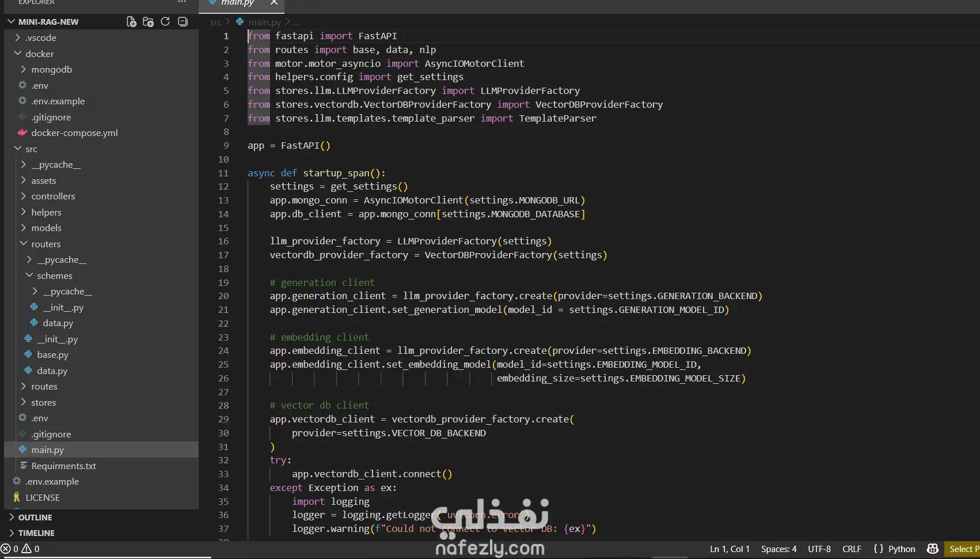Viewport: 980px width, 559px height.
Task: Click the 'try:' keyword on line 32
Action: 280,460
